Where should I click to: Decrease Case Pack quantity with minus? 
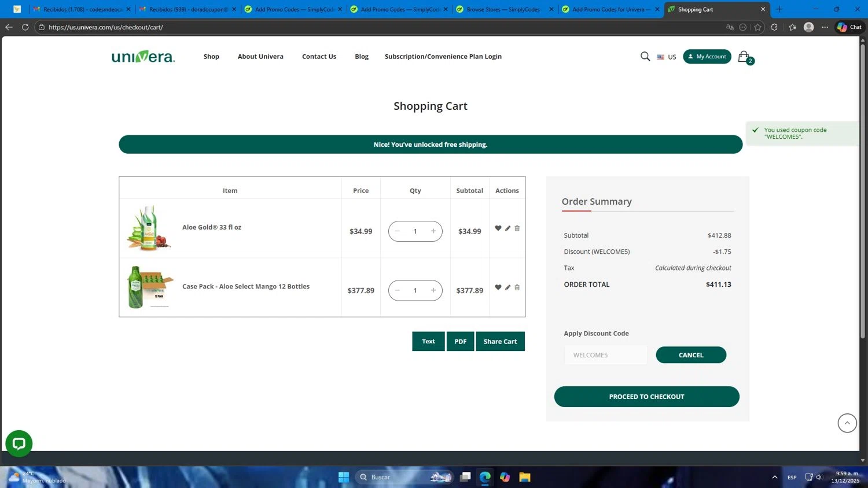(398, 290)
